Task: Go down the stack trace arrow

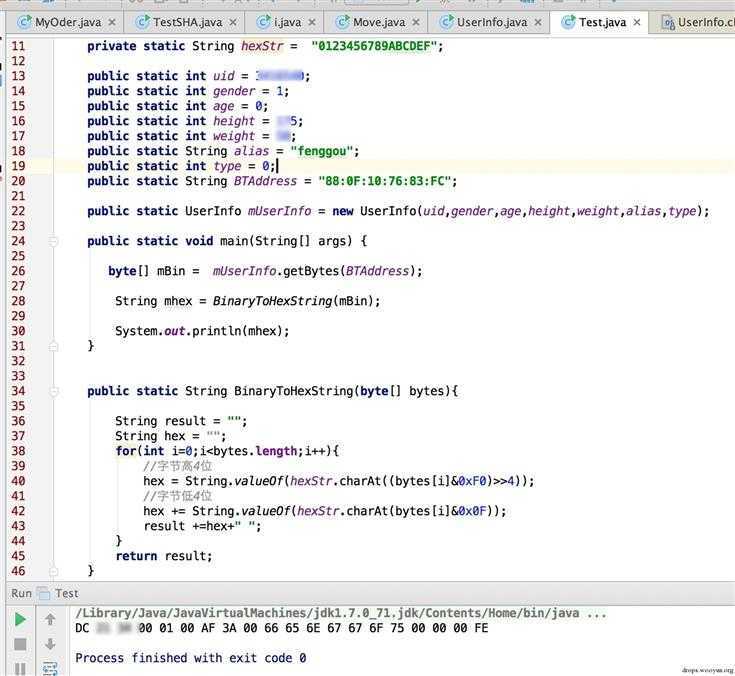Action: 50,644
